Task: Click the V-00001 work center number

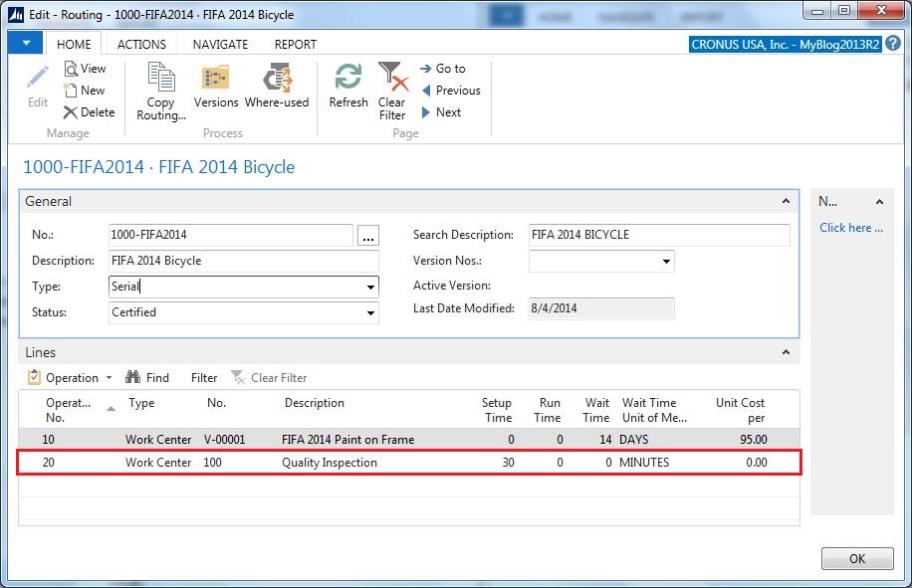Action: [x=224, y=440]
